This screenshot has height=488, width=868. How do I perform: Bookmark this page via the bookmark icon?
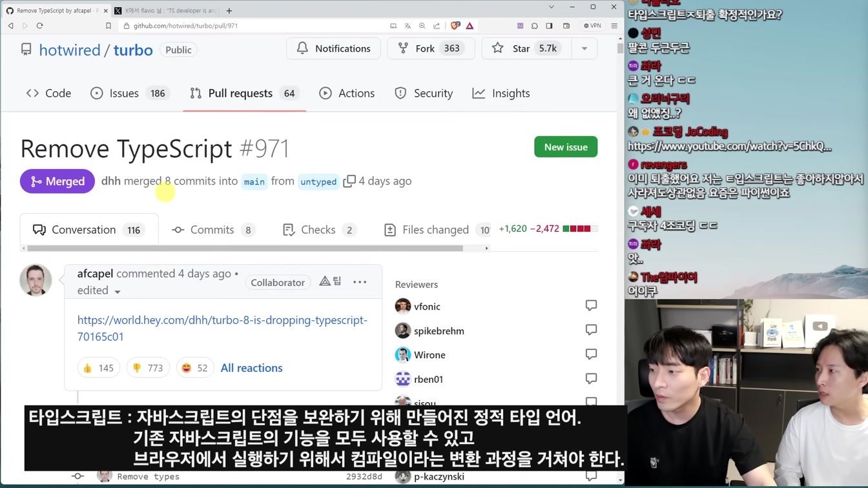pyautogui.click(x=108, y=26)
